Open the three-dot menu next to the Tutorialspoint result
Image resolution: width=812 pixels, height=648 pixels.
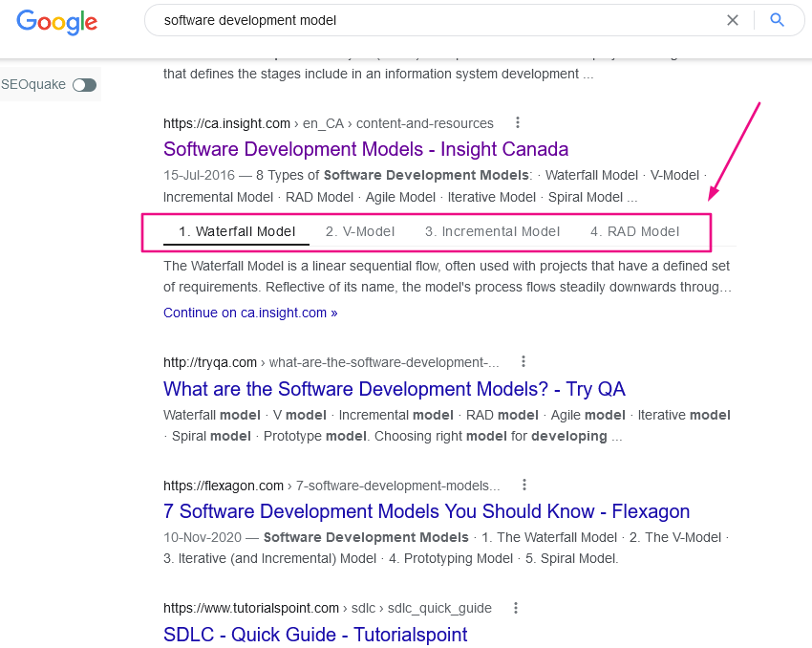(517, 608)
